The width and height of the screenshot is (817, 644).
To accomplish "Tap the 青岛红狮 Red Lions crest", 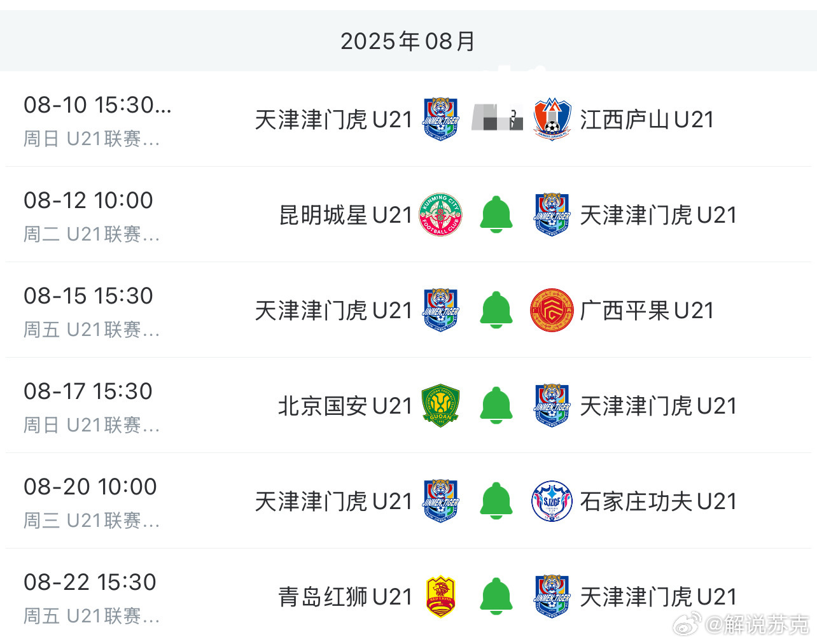I will click(440, 597).
